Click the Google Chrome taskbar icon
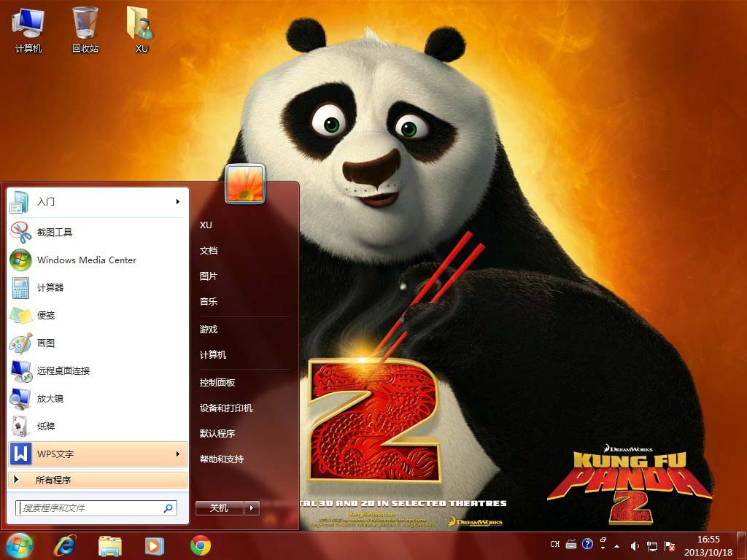747x560 pixels. tap(201, 545)
